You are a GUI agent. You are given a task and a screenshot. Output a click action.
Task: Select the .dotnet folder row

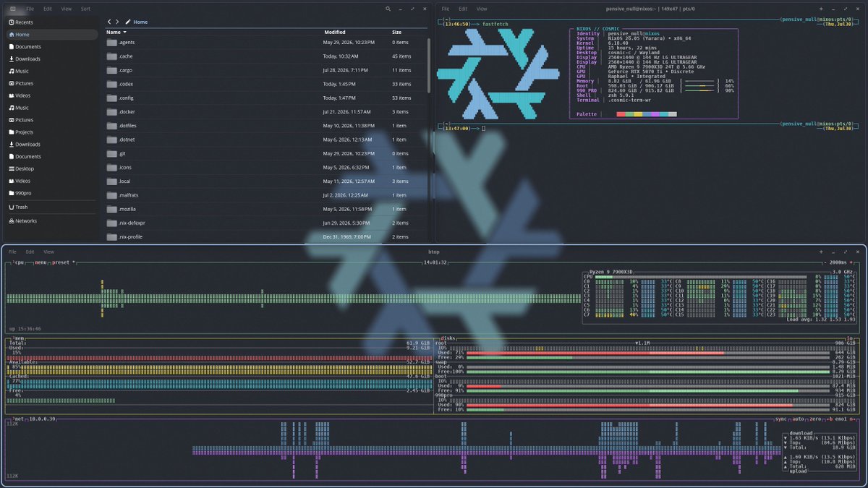click(265, 140)
